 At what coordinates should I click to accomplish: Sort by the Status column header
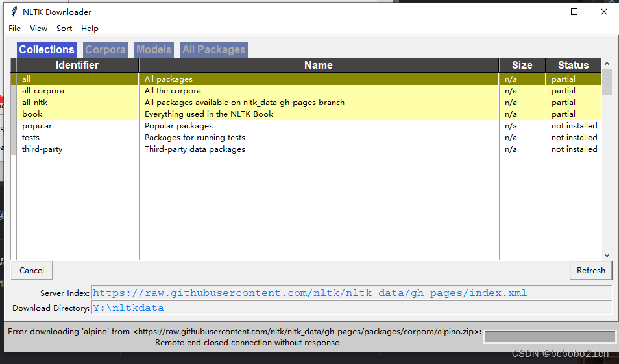pos(573,65)
